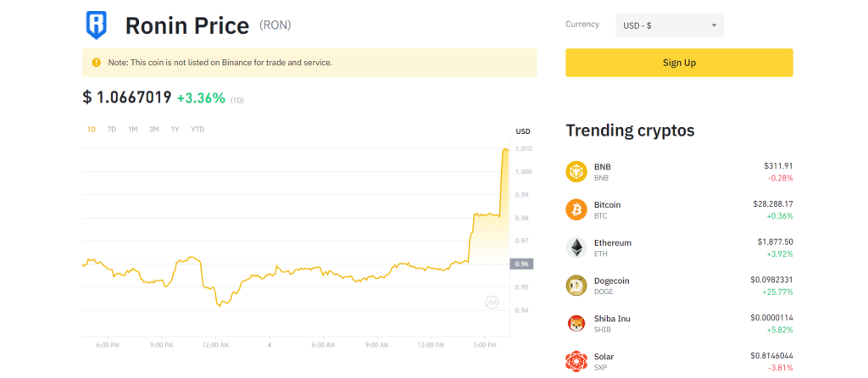Select the 1M chart range tab
This screenshot has height=378, width=868.
133,130
